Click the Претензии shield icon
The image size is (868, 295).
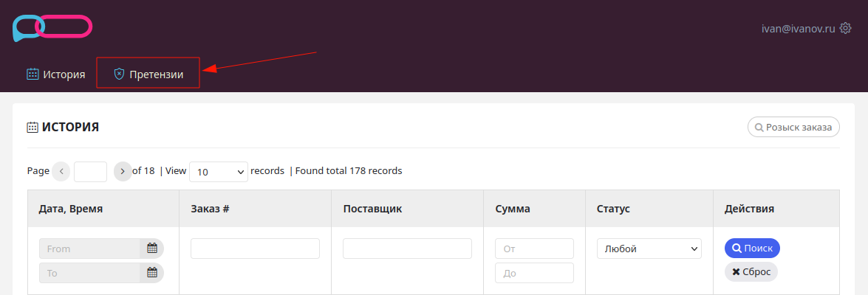point(119,74)
